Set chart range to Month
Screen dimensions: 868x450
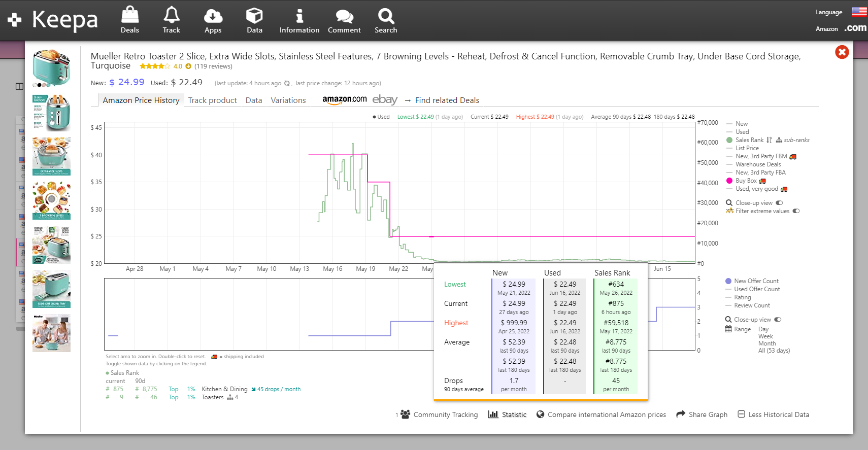(x=767, y=343)
